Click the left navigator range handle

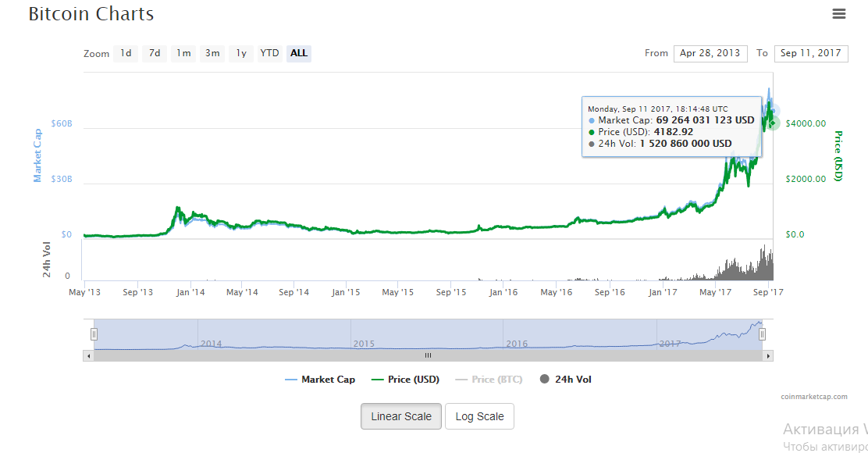pyautogui.click(x=94, y=334)
